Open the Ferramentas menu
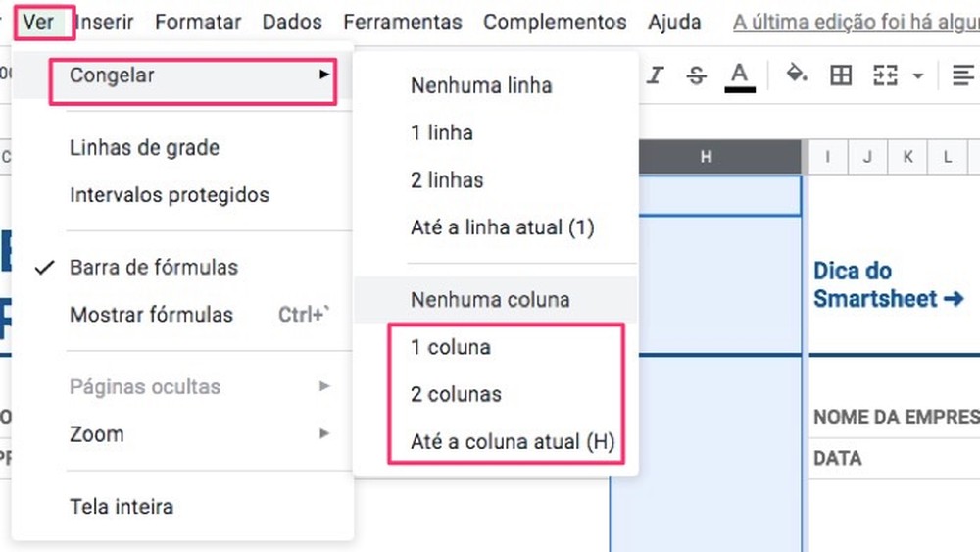This screenshot has height=552, width=980. click(402, 22)
